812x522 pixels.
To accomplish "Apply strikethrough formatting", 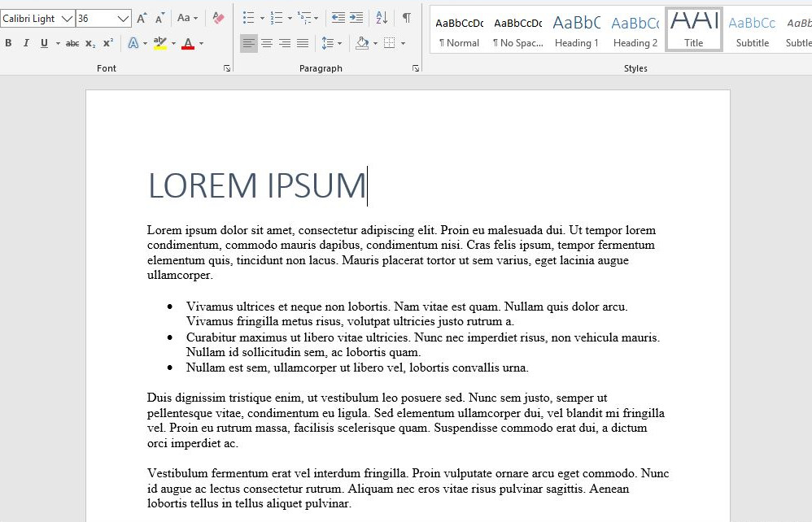I will click(72, 43).
